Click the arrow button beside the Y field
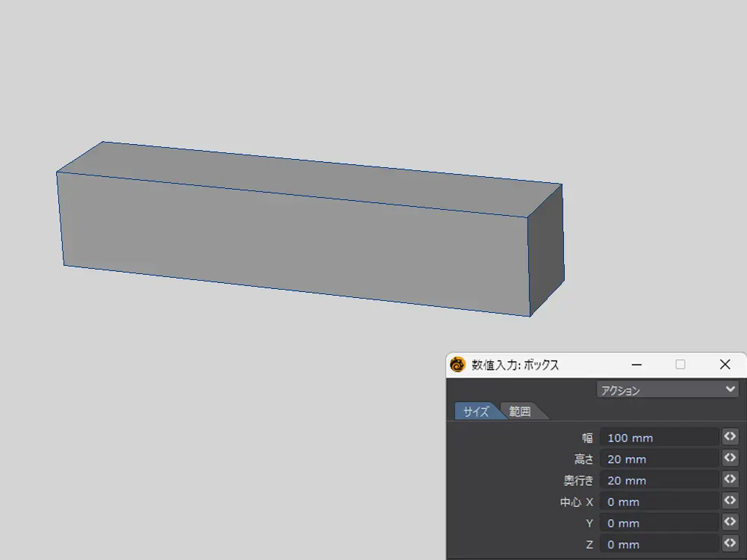 pos(730,522)
